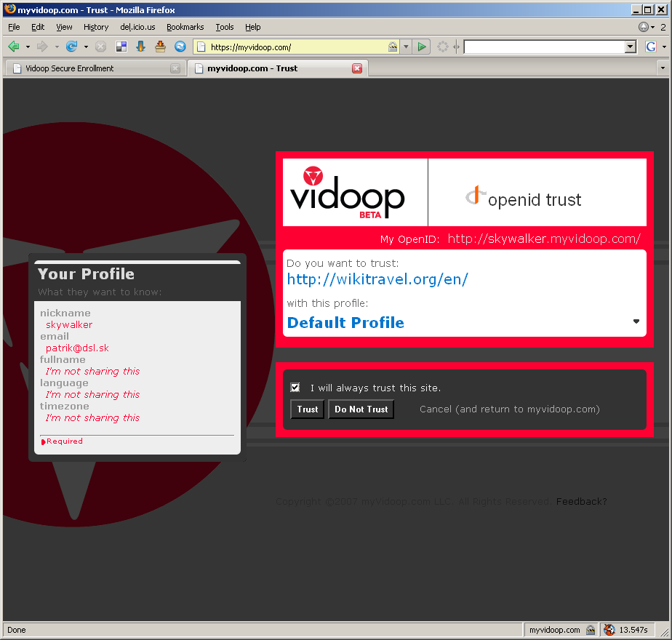Image resolution: width=672 pixels, height=640 pixels.
Task: Click the address bar URL field
Action: (x=297, y=47)
